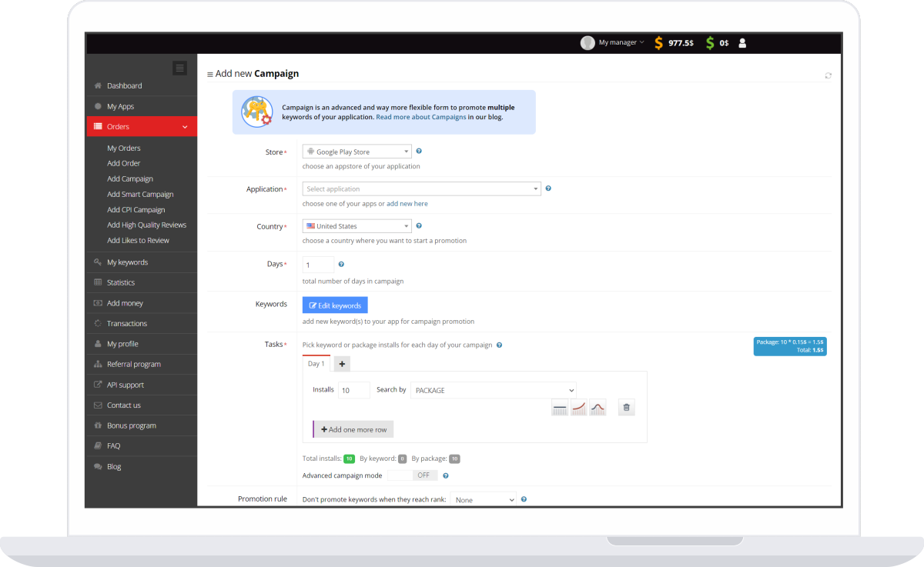
Task: Add a new day with plus tab
Action: (343, 364)
